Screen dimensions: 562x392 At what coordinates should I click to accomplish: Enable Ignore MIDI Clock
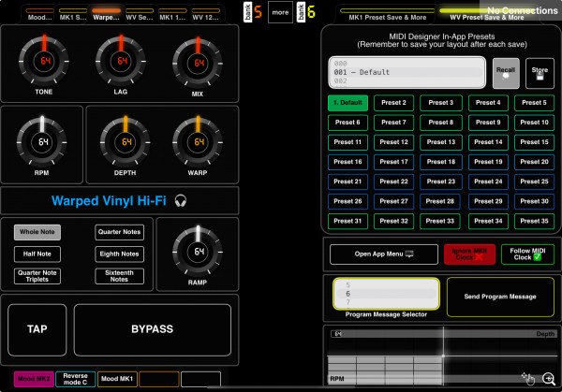click(x=469, y=254)
